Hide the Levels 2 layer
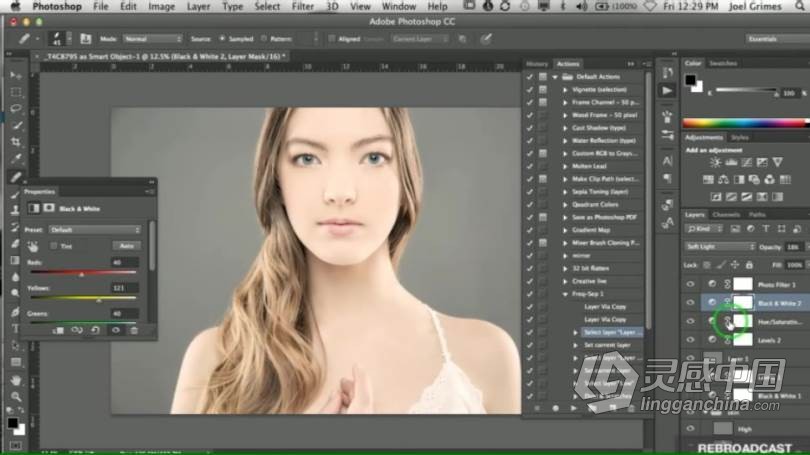The image size is (810, 455). point(691,340)
